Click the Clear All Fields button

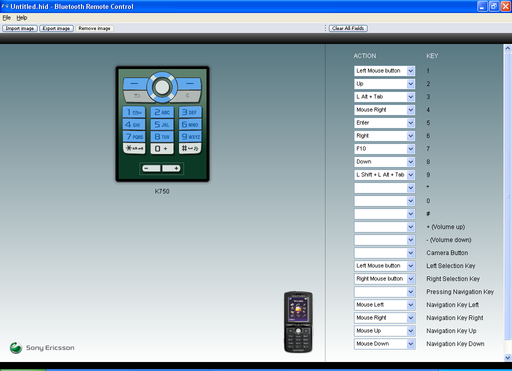[348, 28]
